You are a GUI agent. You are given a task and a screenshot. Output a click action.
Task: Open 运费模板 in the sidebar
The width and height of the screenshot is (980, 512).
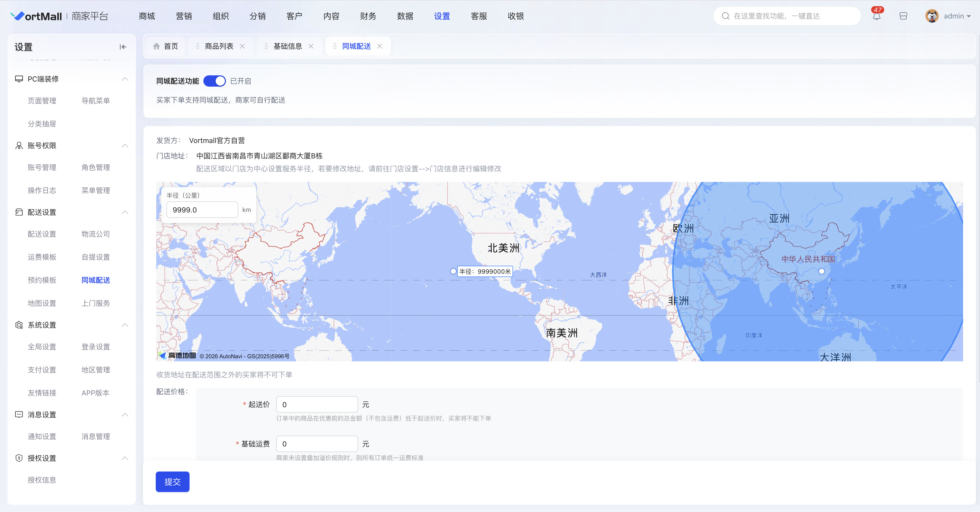(42, 257)
